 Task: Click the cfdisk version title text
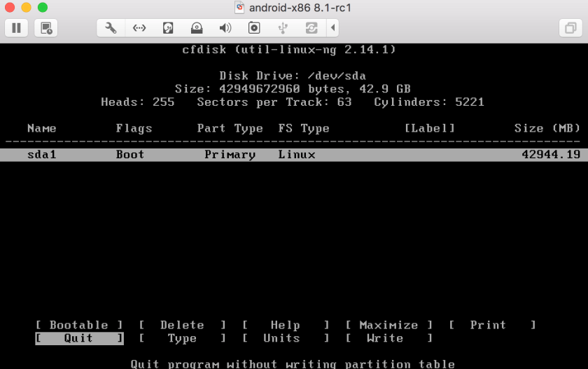(288, 50)
